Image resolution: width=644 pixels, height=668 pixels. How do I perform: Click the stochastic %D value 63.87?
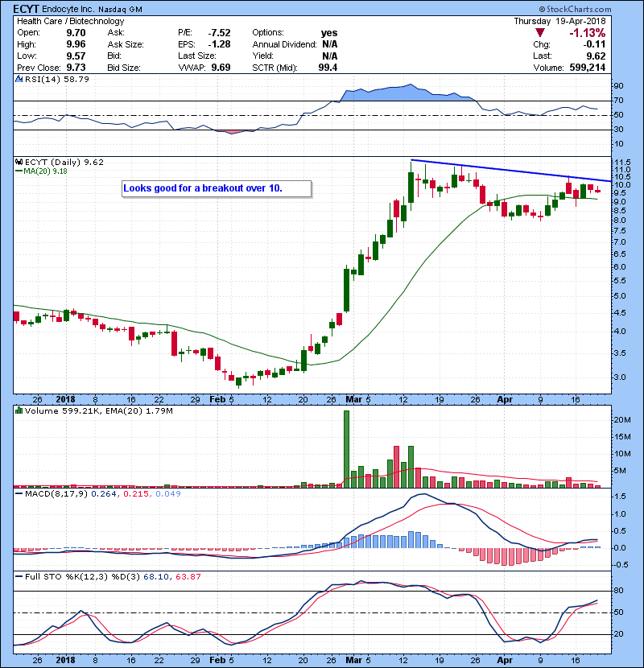pyautogui.click(x=188, y=576)
